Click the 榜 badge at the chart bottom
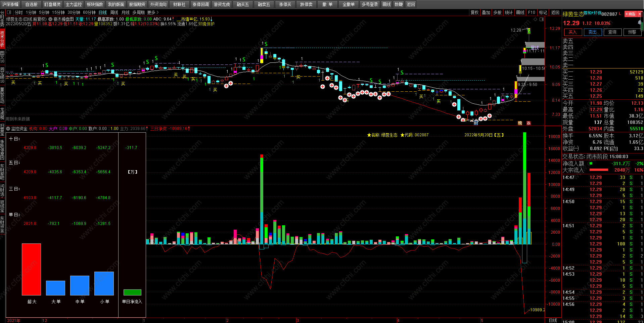 click(x=520, y=123)
